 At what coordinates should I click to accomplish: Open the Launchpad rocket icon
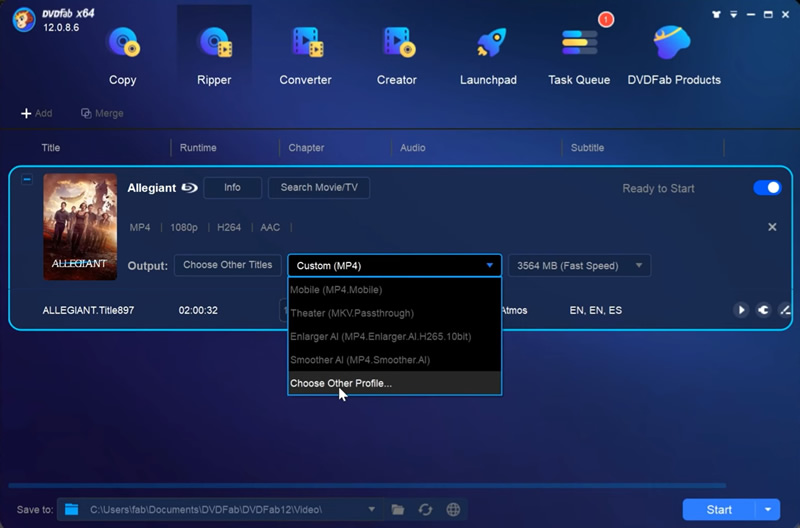coord(491,42)
